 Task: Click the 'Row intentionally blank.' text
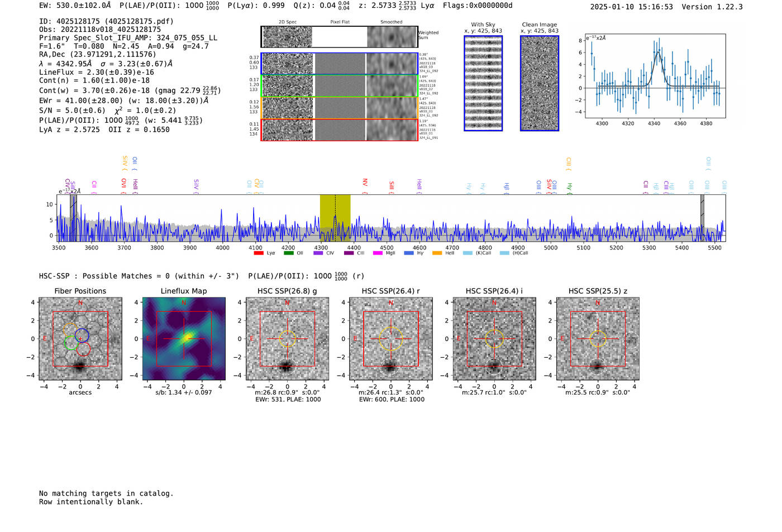click(x=91, y=502)
